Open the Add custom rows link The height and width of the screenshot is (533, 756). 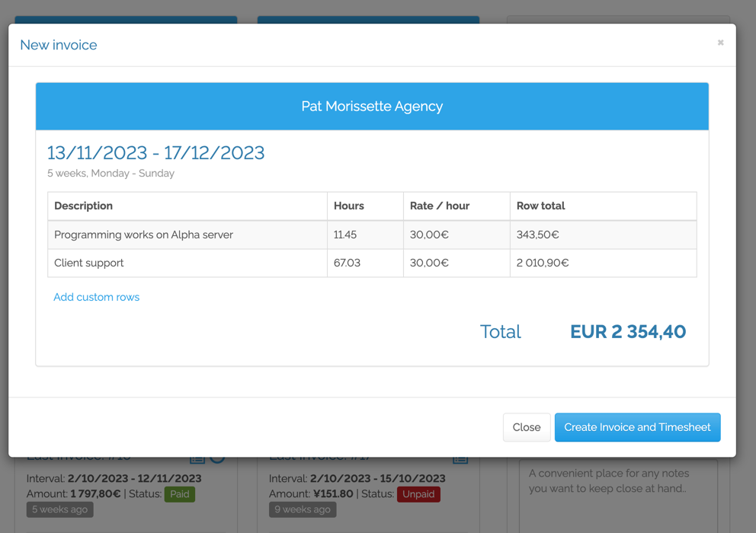point(96,297)
